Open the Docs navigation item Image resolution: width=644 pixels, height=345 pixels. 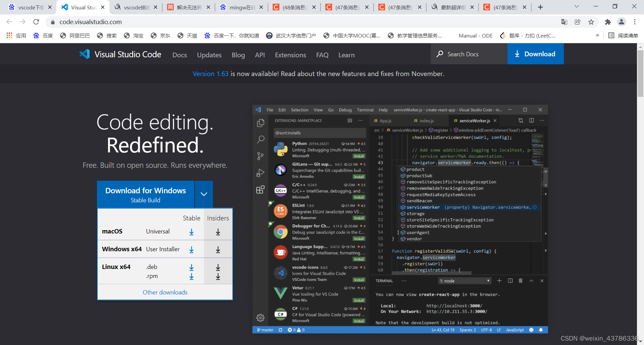(x=179, y=55)
